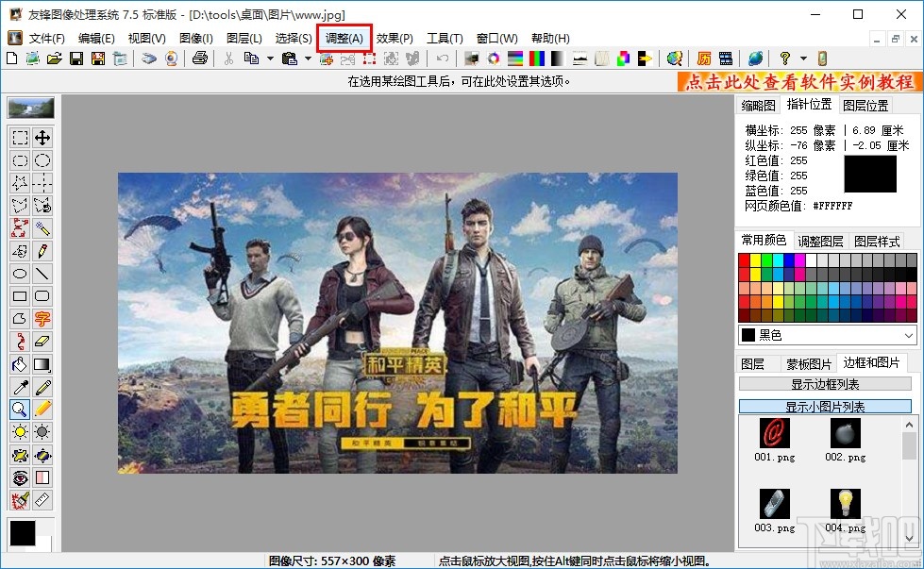Screen dimensions: 924x569
Task: Choose the red-eye removal tool
Action: pos(20,477)
